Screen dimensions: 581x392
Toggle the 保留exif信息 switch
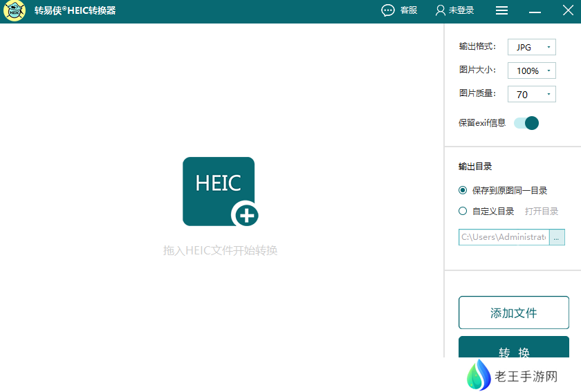(526, 123)
